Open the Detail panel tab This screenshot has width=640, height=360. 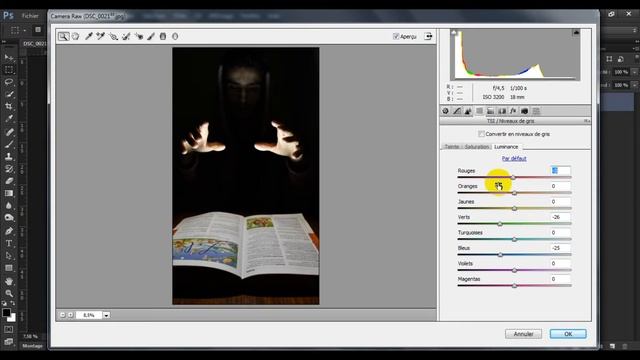468,111
